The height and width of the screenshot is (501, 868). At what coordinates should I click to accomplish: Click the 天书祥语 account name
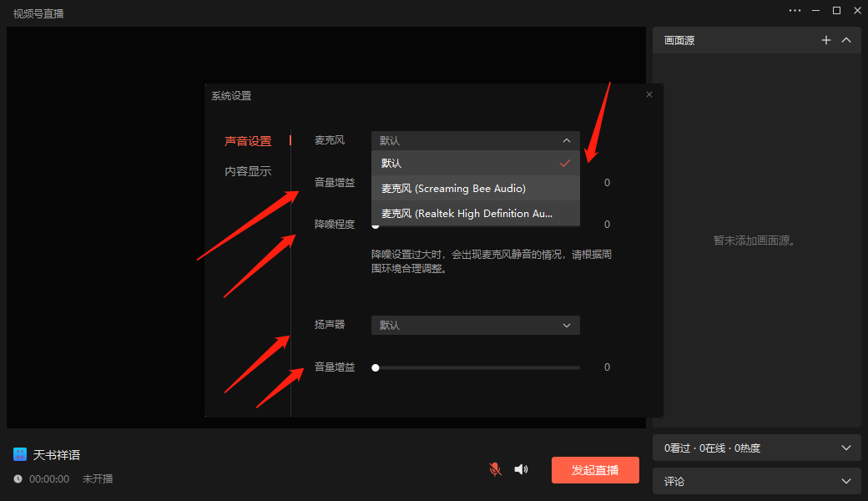pos(57,455)
